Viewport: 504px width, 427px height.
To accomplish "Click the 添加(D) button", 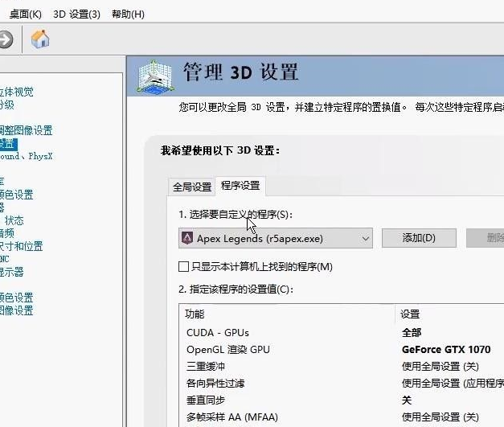I will (419, 238).
